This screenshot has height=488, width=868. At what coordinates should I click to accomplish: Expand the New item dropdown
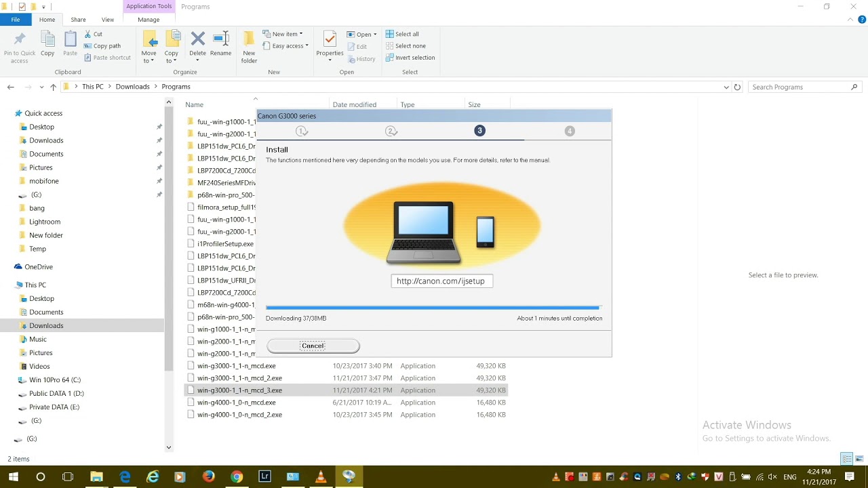point(287,34)
